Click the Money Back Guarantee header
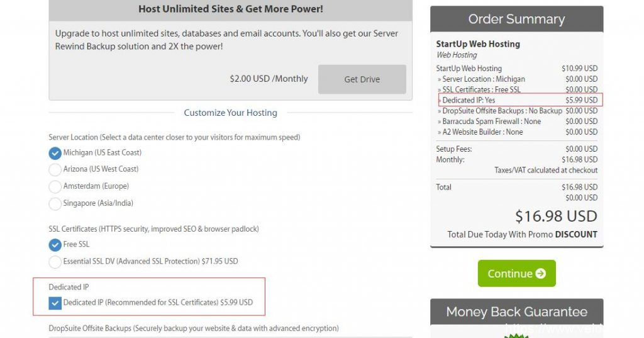The height and width of the screenshot is (338, 644). (516, 312)
